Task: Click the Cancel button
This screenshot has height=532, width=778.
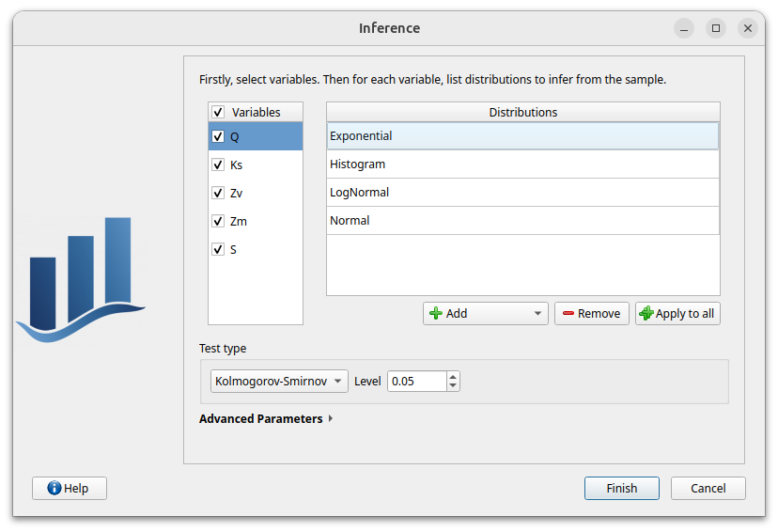Action: click(708, 488)
